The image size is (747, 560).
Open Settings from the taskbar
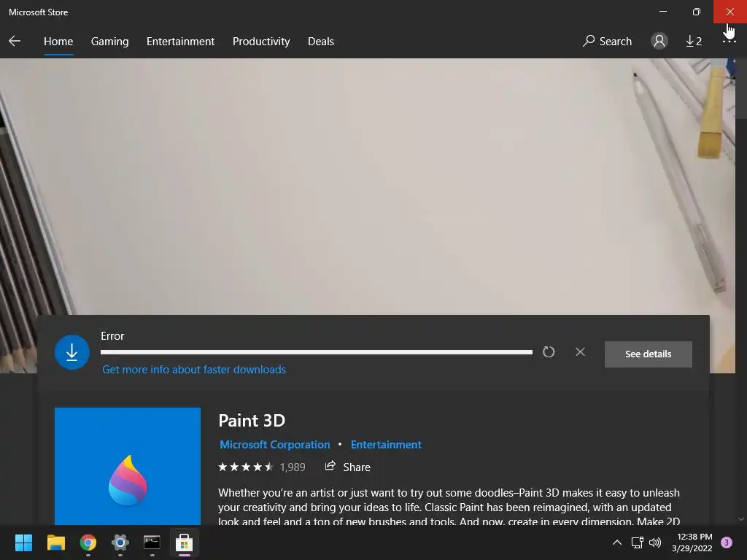[120, 542]
